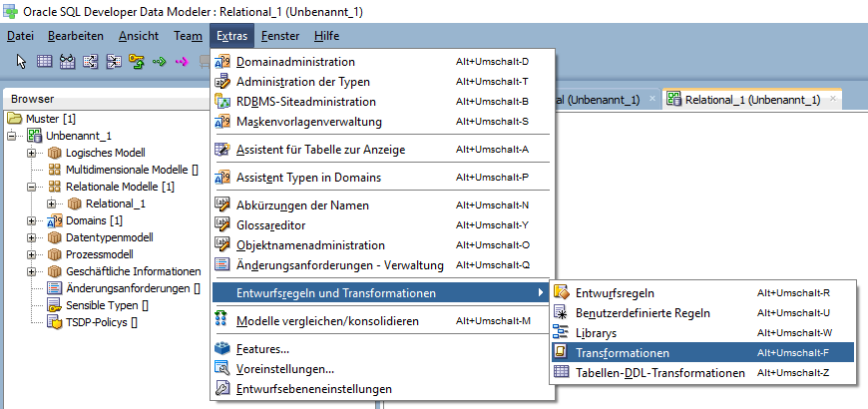Click the Alt+Umschalt-D shortcut text
The image size is (868, 409).
point(492,62)
